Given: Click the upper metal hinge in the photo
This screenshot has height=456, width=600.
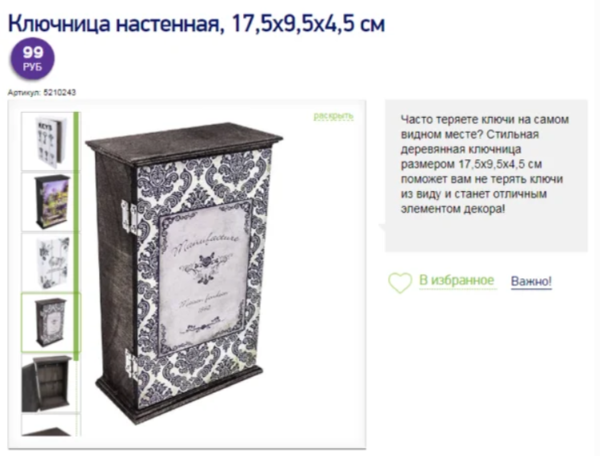Looking at the screenshot, I should (129, 217).
